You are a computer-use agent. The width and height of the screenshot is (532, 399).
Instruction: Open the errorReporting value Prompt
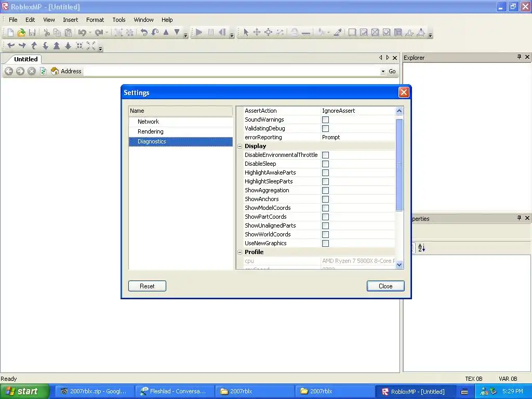click(358, 137)
